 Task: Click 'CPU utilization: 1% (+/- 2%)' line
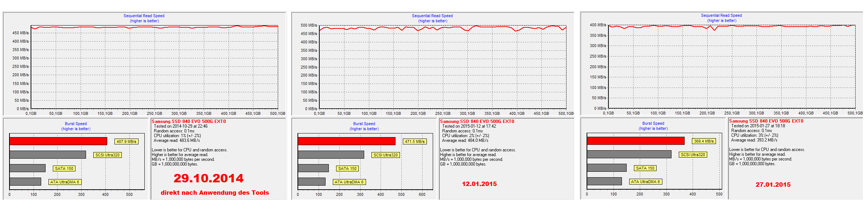click(177, 136)
